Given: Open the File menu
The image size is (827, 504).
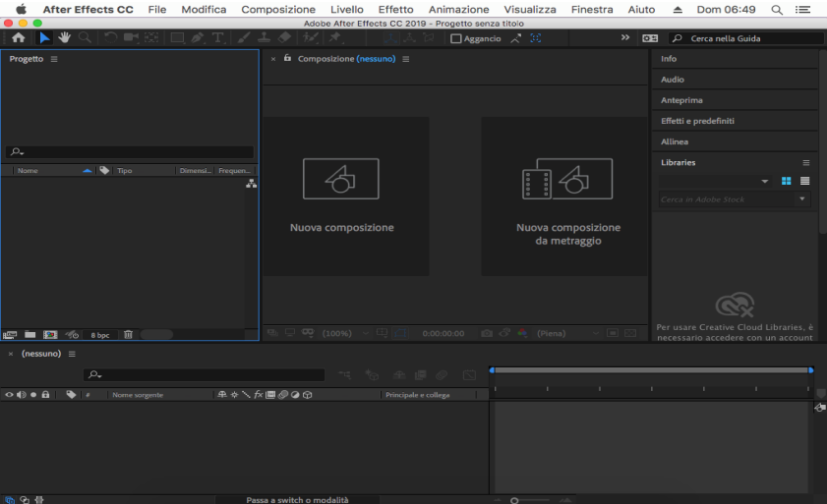Looking at the screenshot, I should (156, 10).
